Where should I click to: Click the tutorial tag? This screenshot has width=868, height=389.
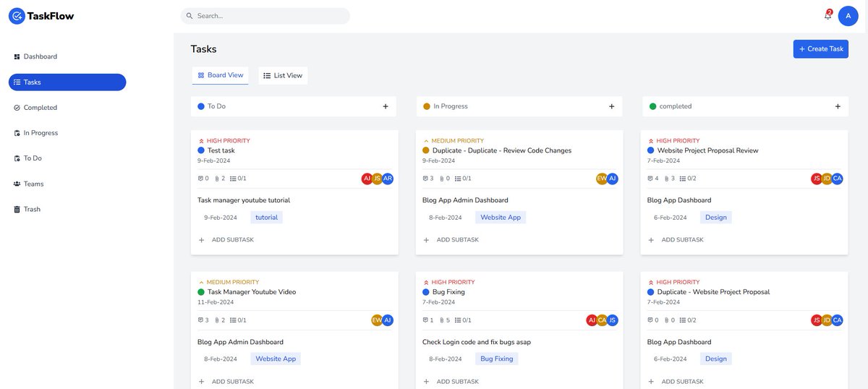[x=266, y=217]
